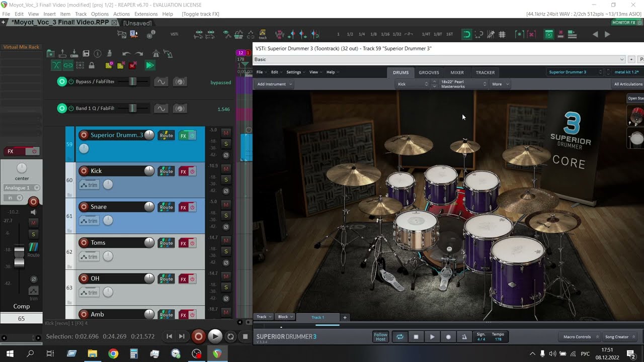
Task: Open Kick instrument selector dropdown
Action: (x=413, y=84)
